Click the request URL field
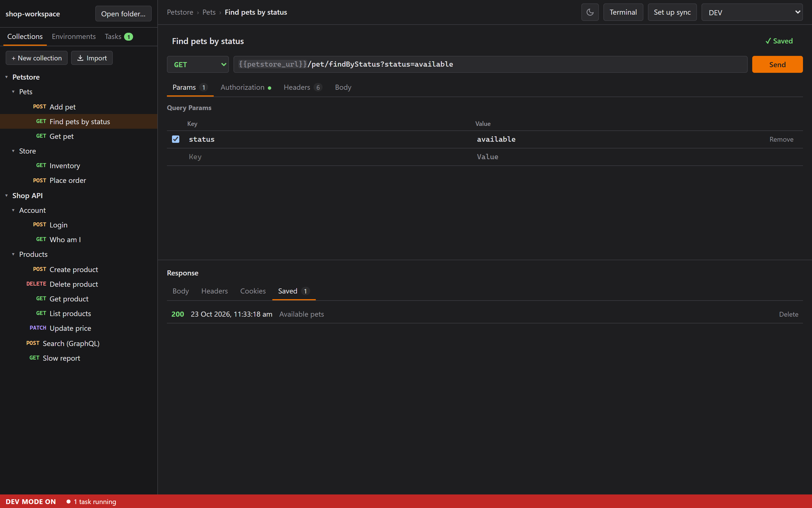The height and width of the screenshot is (508, 812). (x=491, y=65)
